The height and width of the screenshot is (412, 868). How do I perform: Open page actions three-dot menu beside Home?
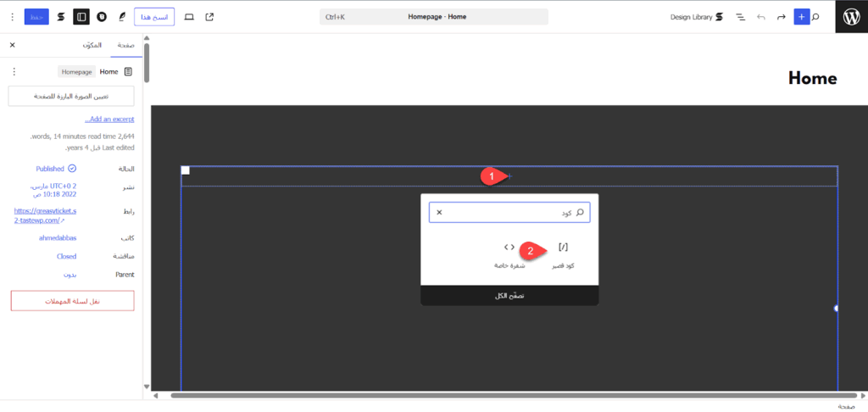tap(14, 72)
